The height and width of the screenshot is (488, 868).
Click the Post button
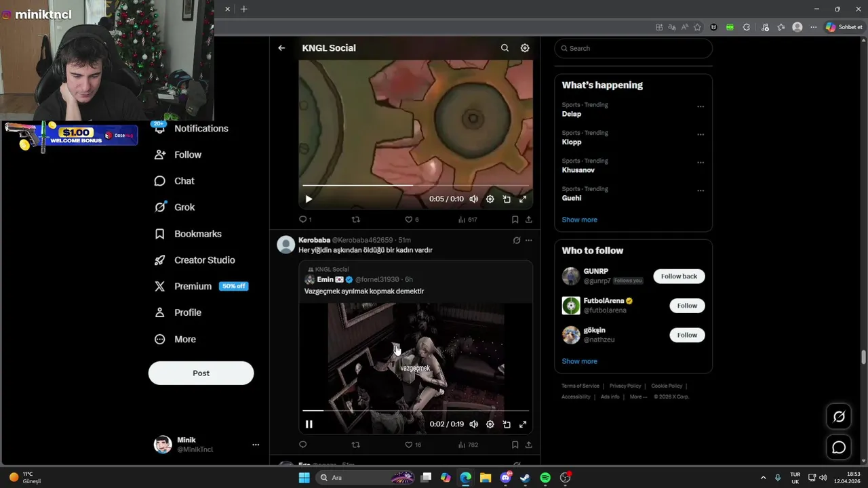[x=201, y=373]
